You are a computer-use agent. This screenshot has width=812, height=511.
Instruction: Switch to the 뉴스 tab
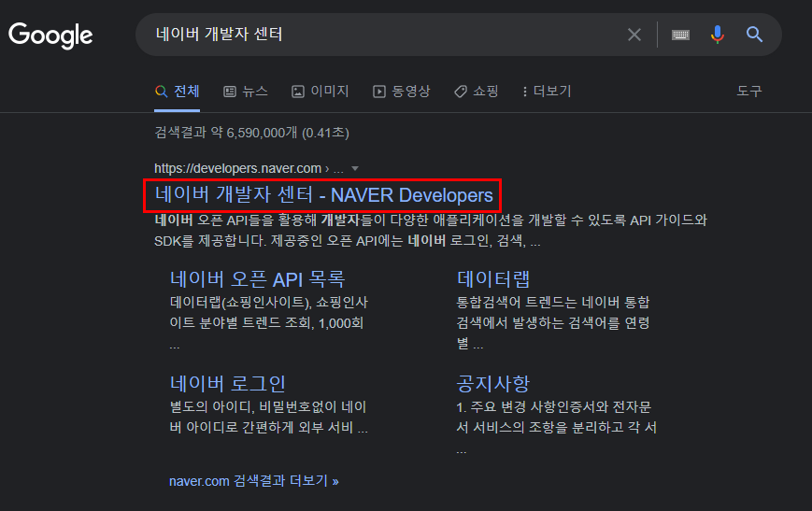tap(246, 92)
